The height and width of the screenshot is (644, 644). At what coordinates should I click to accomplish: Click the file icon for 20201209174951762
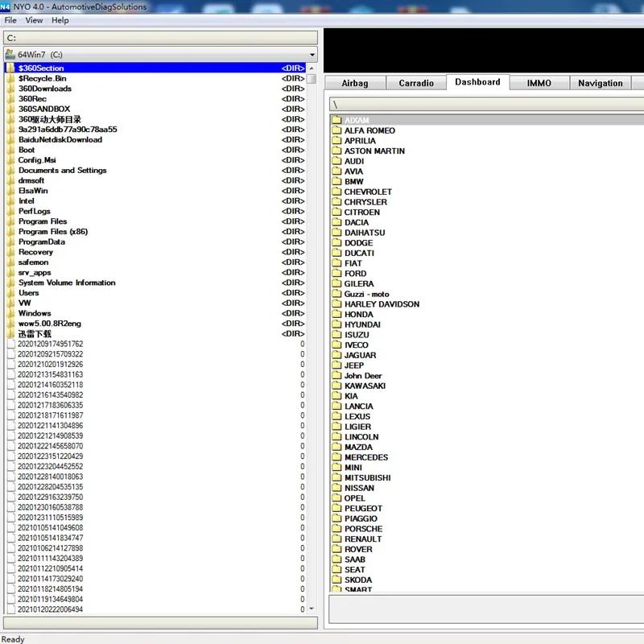(10, 345)
